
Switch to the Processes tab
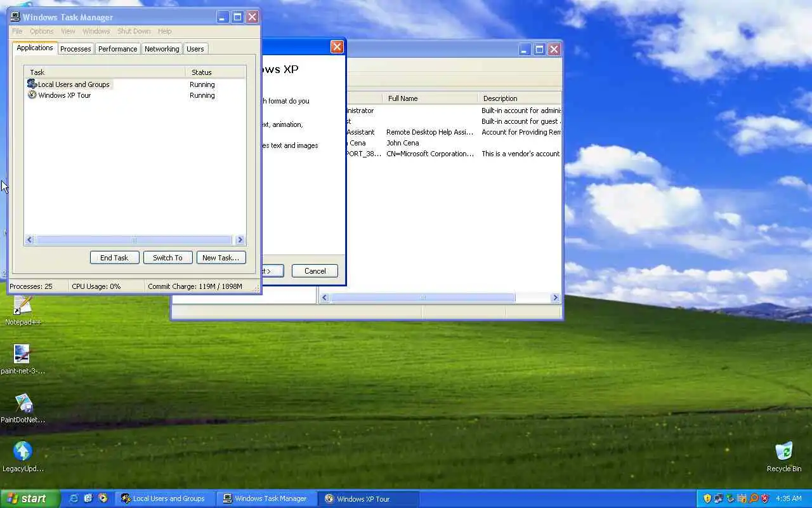tap(75, 49)
